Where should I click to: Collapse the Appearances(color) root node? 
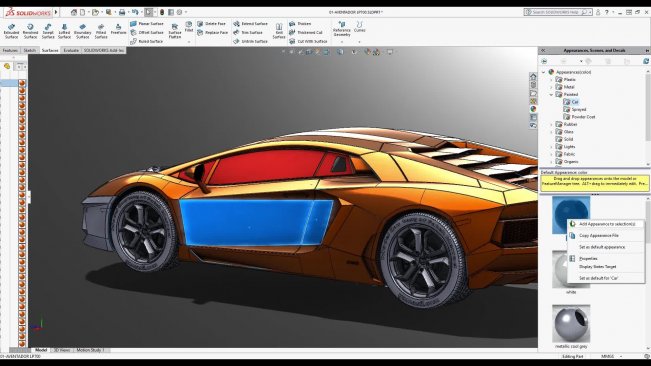544,72
